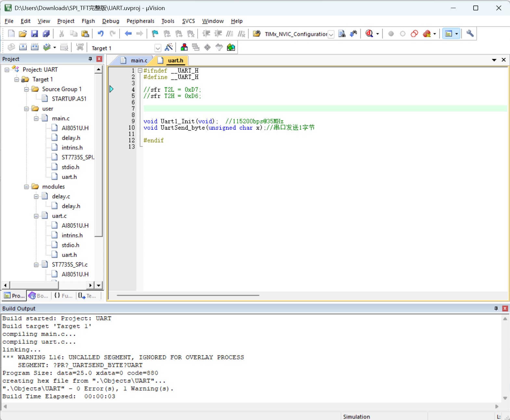This screenshot has height=420, width=510.
Task: Click the Download LOAD icon
Action: click(x=80, y=47)
